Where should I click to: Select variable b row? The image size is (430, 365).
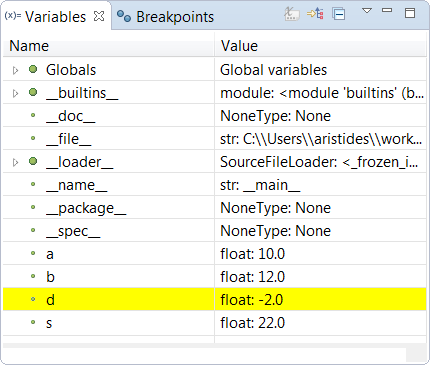[215, 277]
